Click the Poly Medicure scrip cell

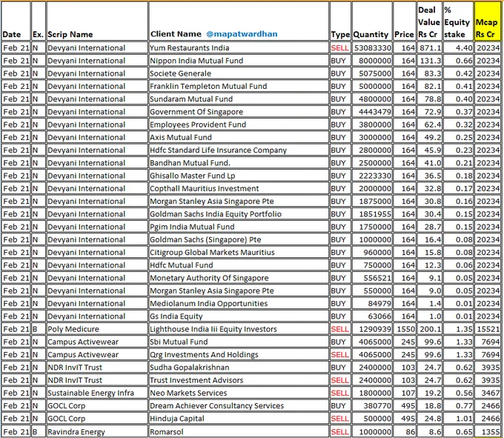(97, 329)
